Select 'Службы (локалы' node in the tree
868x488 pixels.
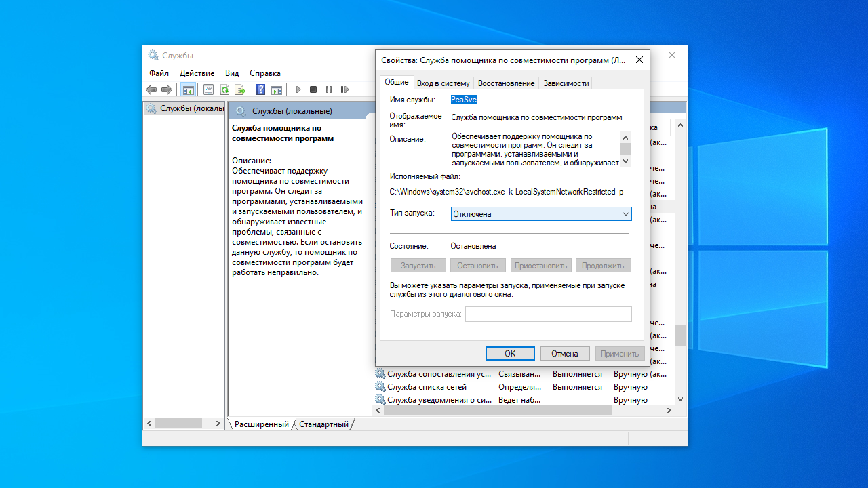(x=185, y=108)
